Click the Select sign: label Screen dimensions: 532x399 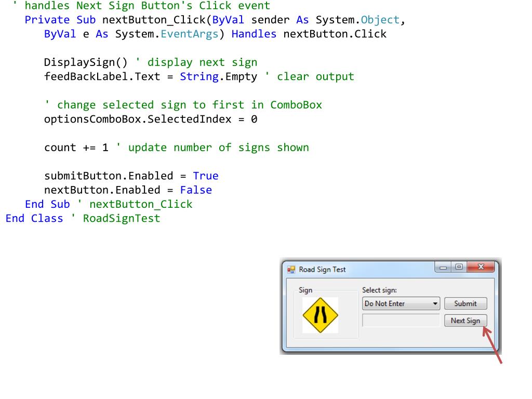coord(379,290)
